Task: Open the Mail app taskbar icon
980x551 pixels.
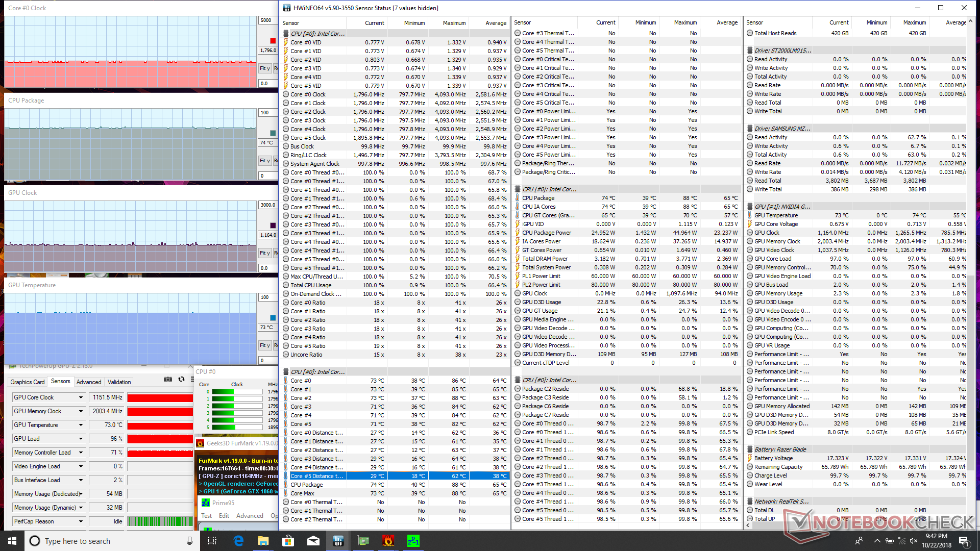Action: click(x=313, y=541)
